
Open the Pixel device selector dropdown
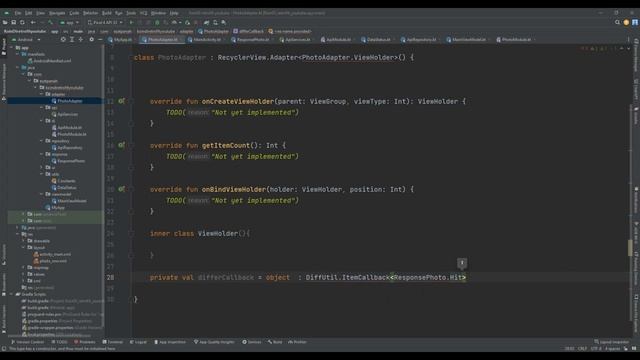pyautogui.click(x=105, y=22)
